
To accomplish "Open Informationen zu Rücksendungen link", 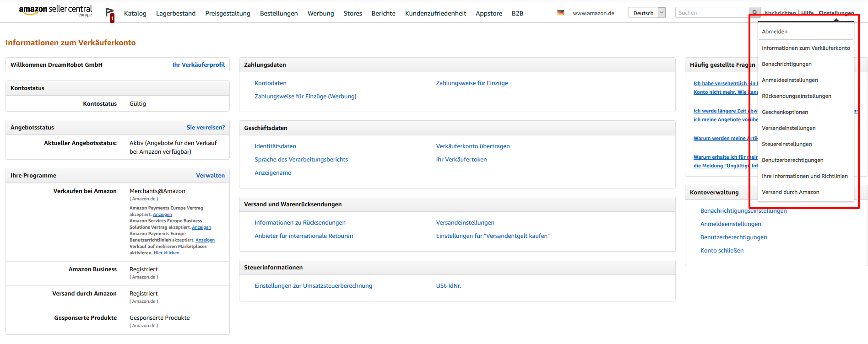I will [x=300, y=223].
